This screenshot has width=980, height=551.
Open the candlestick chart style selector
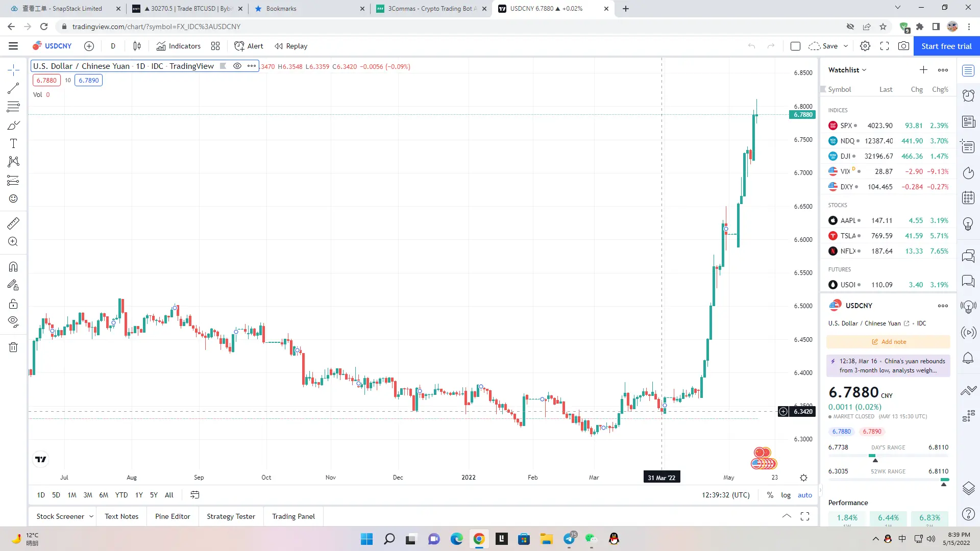tap(137, 46)
